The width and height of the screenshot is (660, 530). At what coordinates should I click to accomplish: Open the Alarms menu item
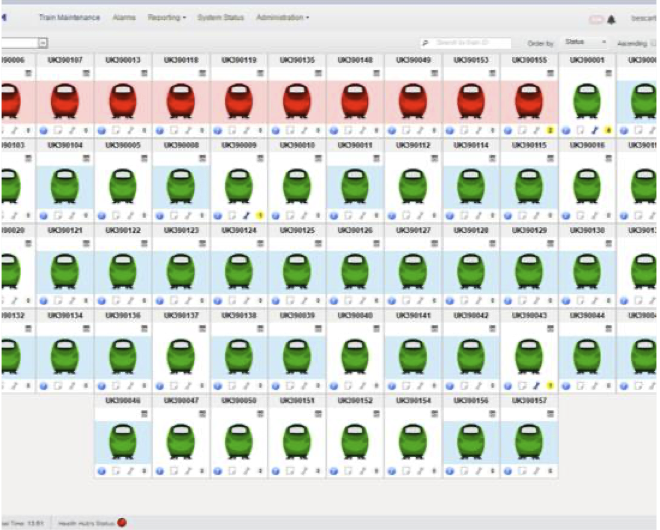point(124,18)
